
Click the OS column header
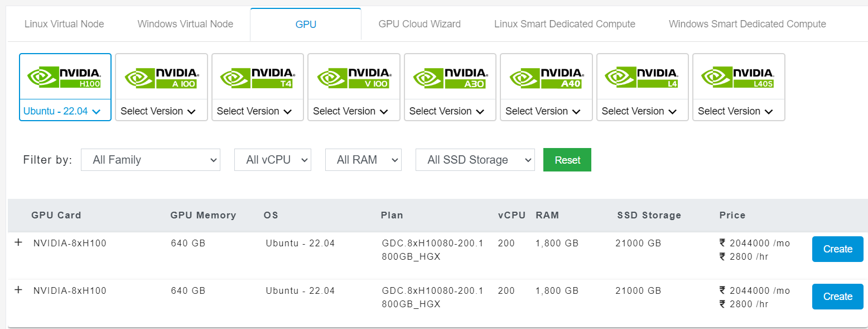tap(271, 215)
